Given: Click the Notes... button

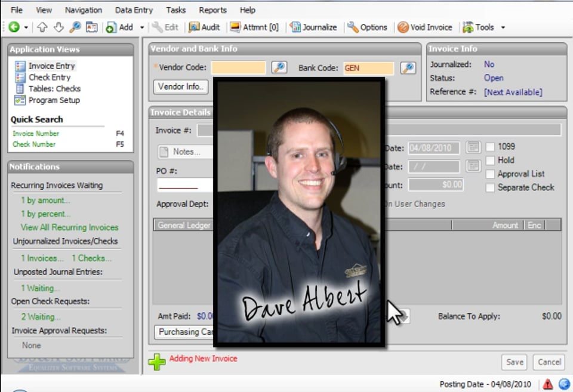Looking at the screenshot, I should click(x=185, y=152).
